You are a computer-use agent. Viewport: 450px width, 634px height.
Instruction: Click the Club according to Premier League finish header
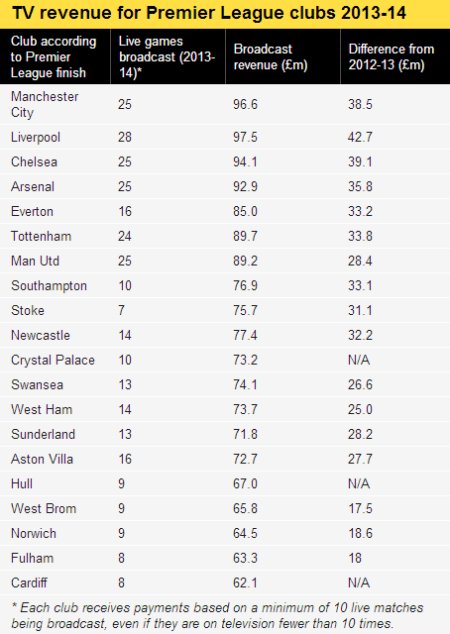click(x=53, y=57)
